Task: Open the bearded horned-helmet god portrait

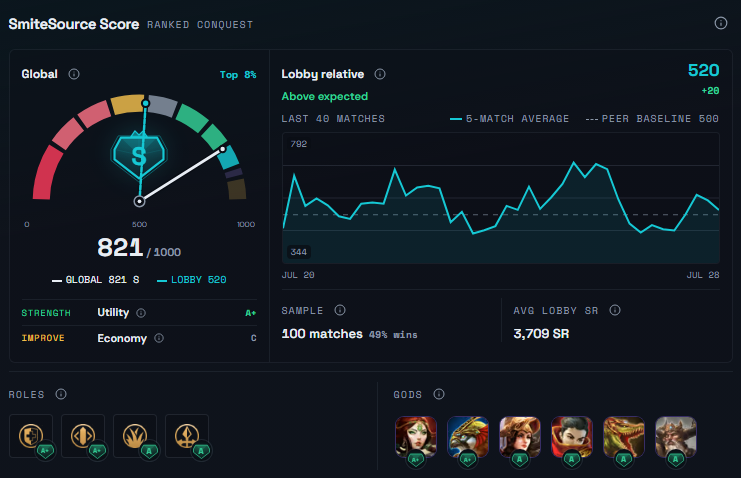Action: point(676,437)
